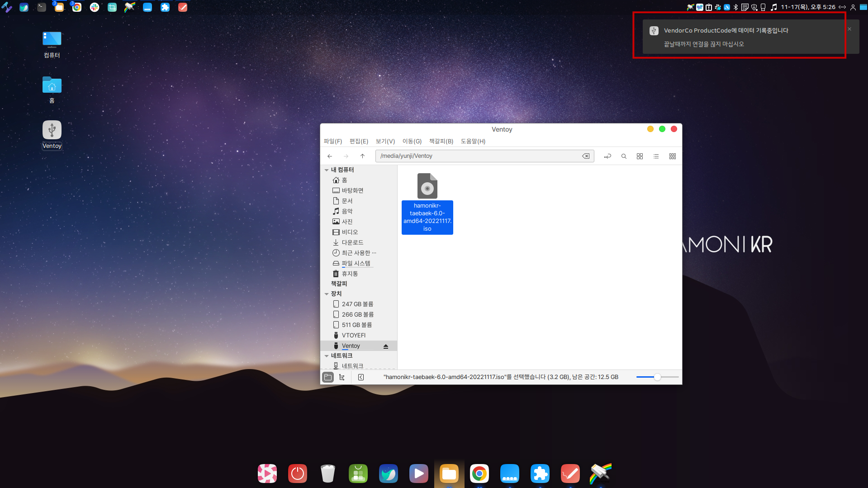The width and height of the screenshot is (868, 488).
Task: Open 다운로드 folder in sidebar
Action: (352, 242)
